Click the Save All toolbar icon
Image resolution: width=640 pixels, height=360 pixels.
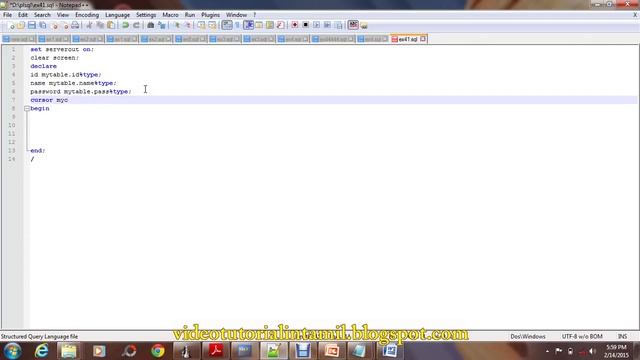[42, 25]
